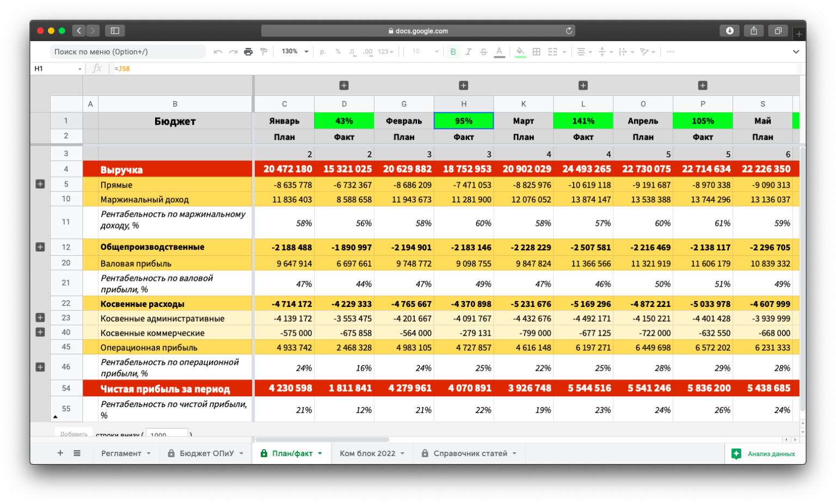Click the Поиск по меню search field
The width and height of the screenshot is (836, 504).
tap(128, 52)
